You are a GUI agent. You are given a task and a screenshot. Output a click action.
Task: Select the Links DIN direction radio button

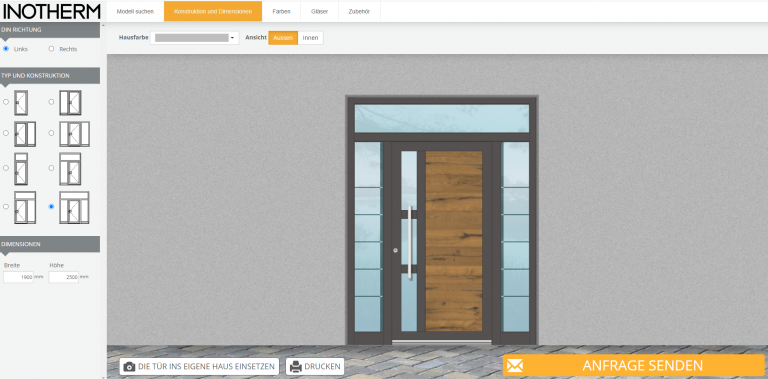coord(6,48)
